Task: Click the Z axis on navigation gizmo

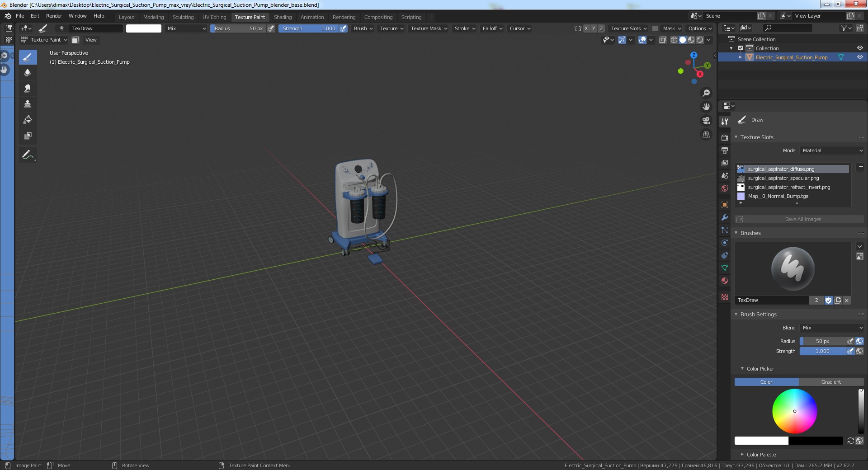Action: coord(693,55)
